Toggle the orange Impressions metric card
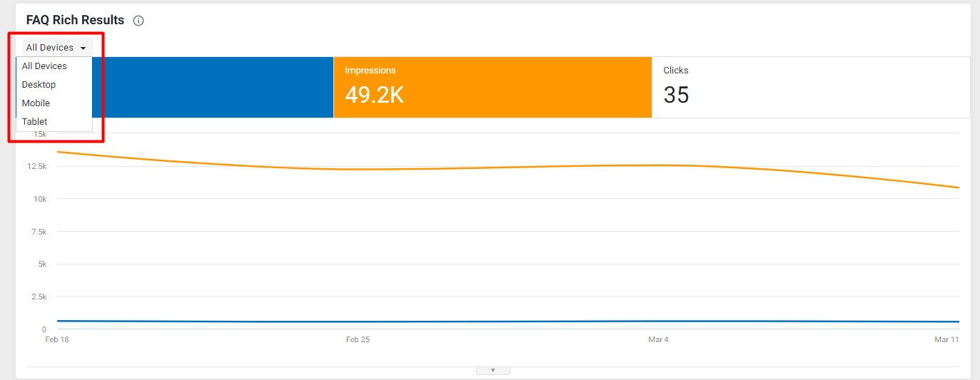This screenshot has width=980, height=380. 492,87
